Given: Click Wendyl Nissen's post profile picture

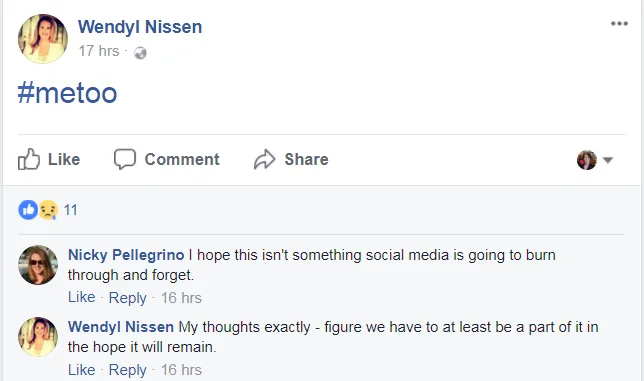Looking at the screenshot, I should [43, 39].
